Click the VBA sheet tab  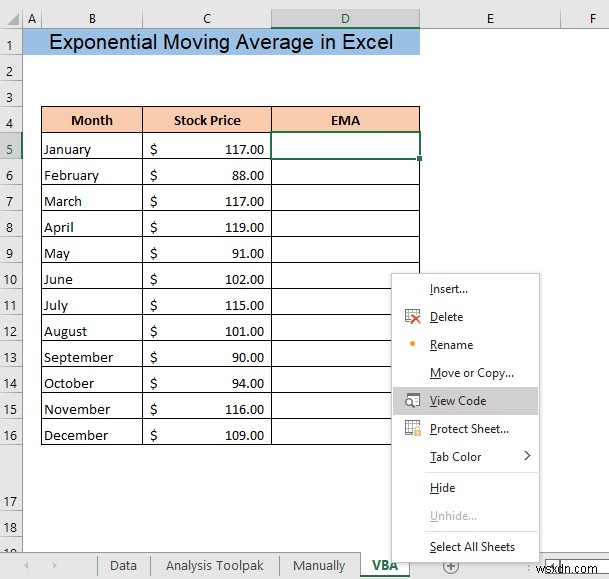click(x=385, y=565)
